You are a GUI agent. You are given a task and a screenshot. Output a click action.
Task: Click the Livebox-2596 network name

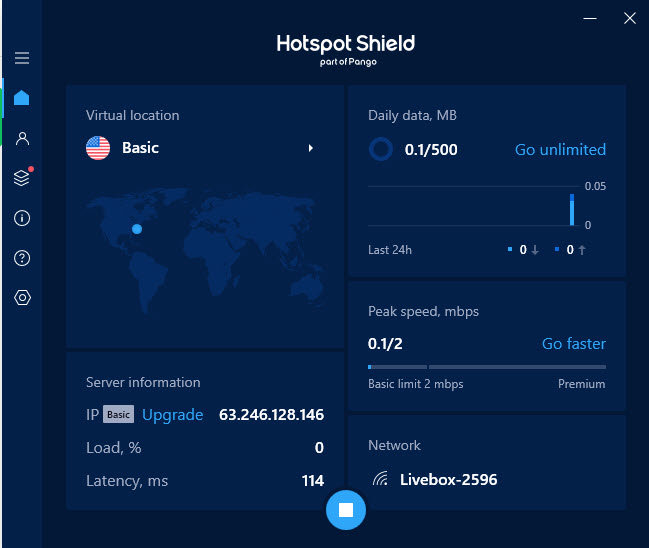click(x=449, y=479)
